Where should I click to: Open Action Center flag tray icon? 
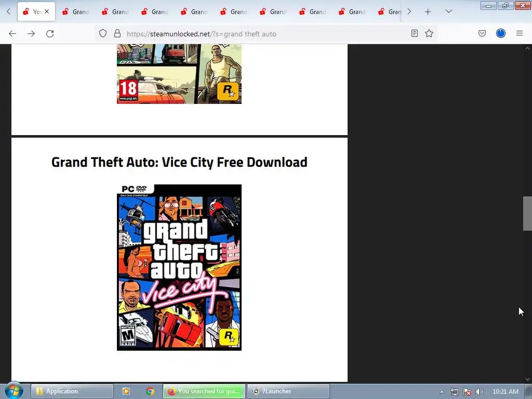(x=467, y=392)
